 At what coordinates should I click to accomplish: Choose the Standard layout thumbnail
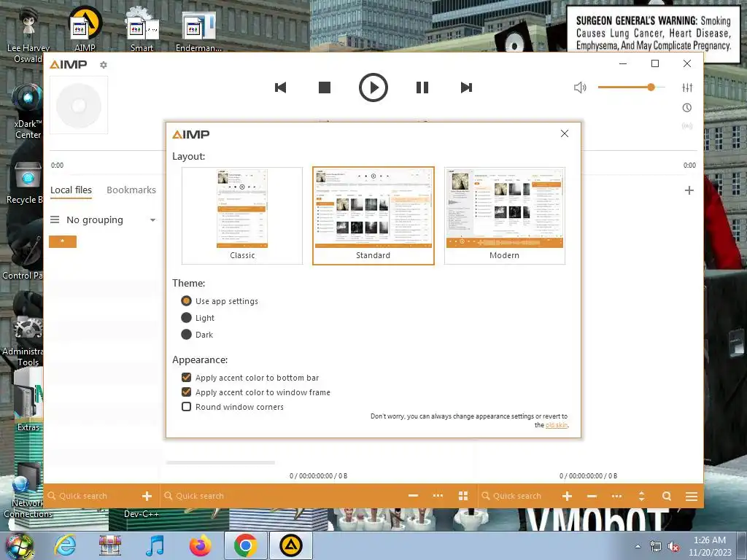[x=373, y=215]
